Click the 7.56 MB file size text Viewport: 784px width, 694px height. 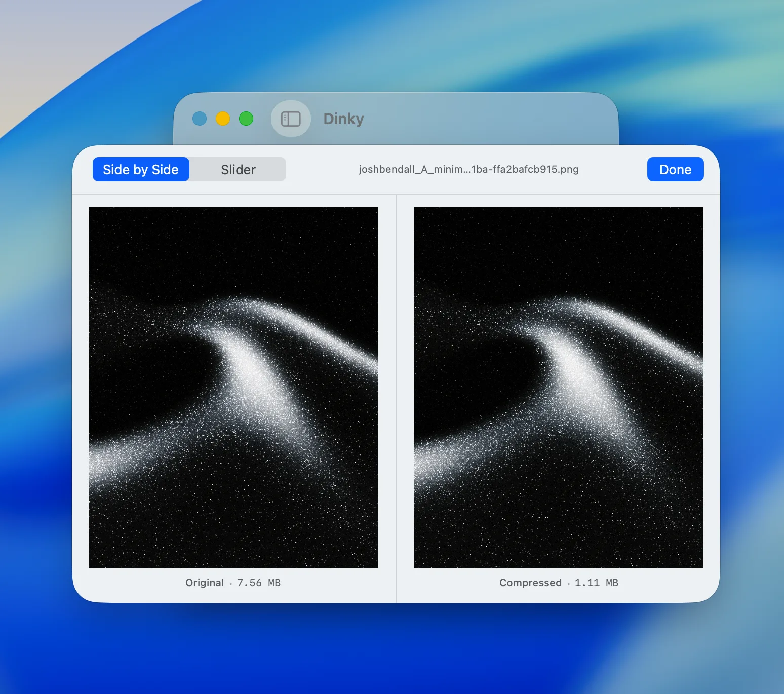click(x=259, y=583)
